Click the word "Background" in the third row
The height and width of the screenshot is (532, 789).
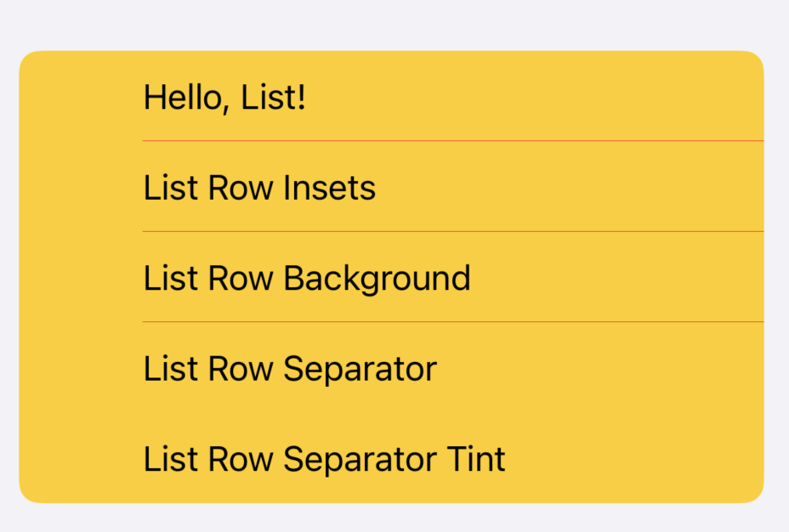point(377,279)
